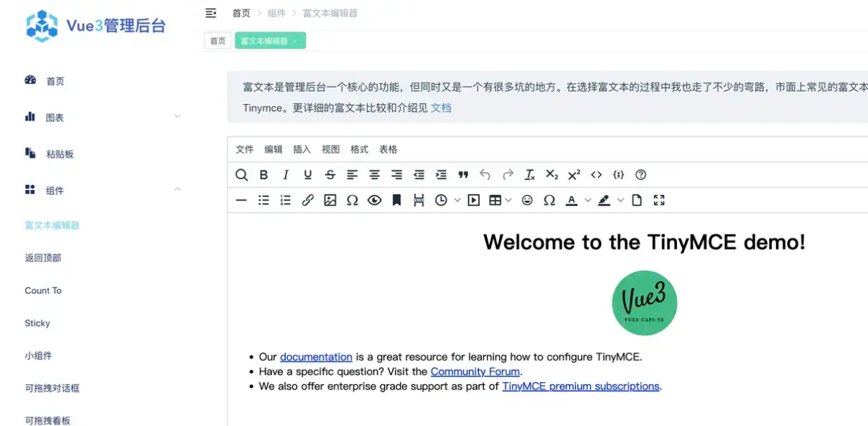The width and height of the screenshot is (868, 426).
Task: Open the text color dropdown arrow
Action: coord(587,200)
